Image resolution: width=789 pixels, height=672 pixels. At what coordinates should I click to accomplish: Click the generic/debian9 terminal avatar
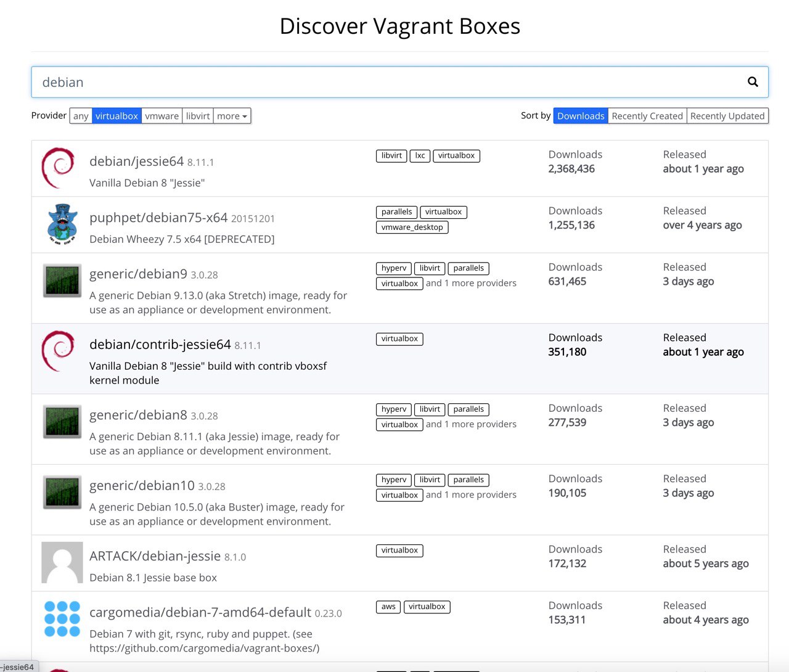point(62,281)
